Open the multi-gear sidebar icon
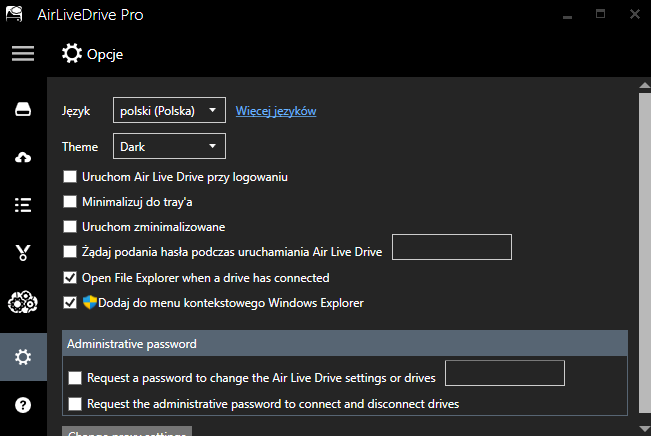Screen dimensions: 651x436 click(x=23, y=302)
